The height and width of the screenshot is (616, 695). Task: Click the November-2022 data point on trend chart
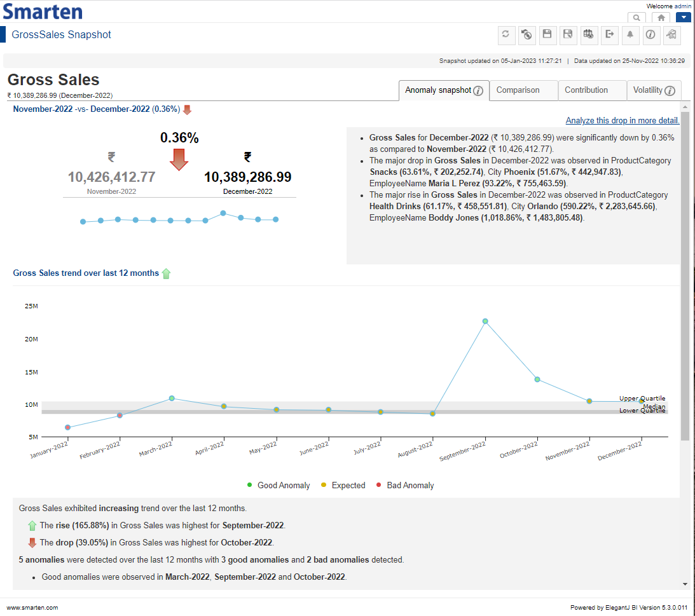(589, 401)
